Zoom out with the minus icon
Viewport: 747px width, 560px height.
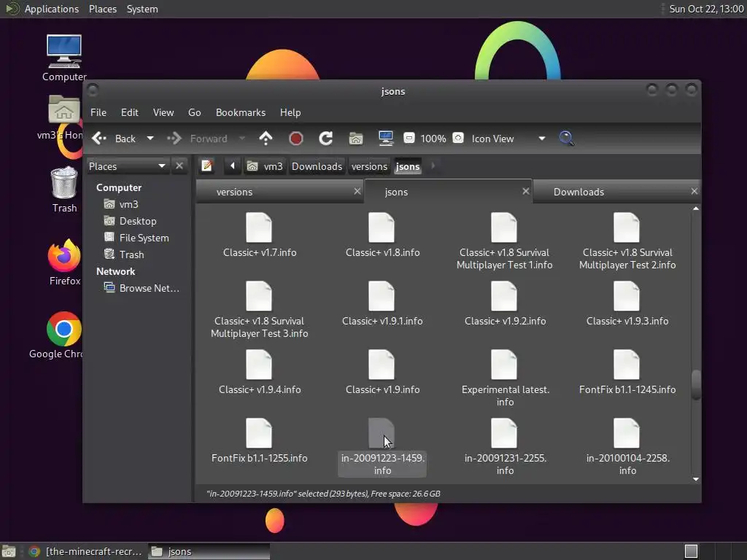click(x=409, y=138)
